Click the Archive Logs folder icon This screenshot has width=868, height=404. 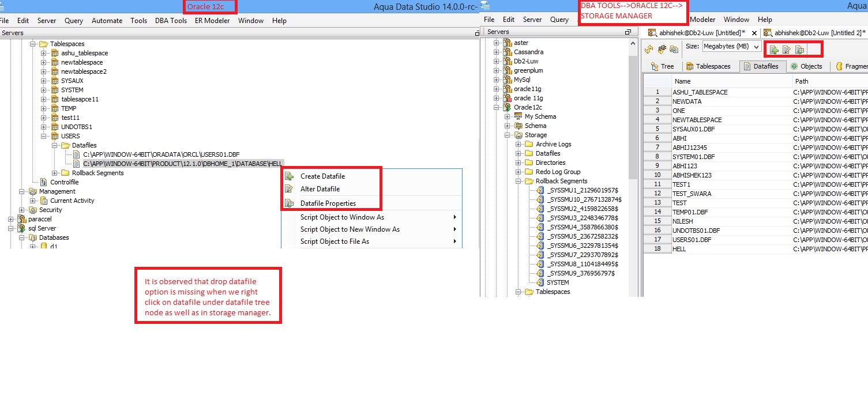tap(529, 144)
